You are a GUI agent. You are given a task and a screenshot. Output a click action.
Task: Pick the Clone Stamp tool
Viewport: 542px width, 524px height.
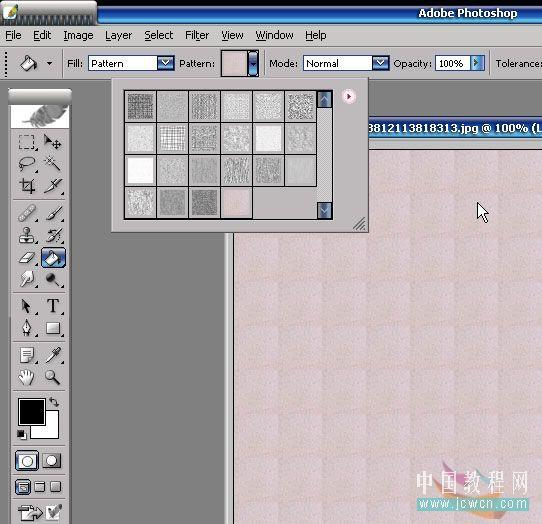pyautogui.click(x=27, y=235)
